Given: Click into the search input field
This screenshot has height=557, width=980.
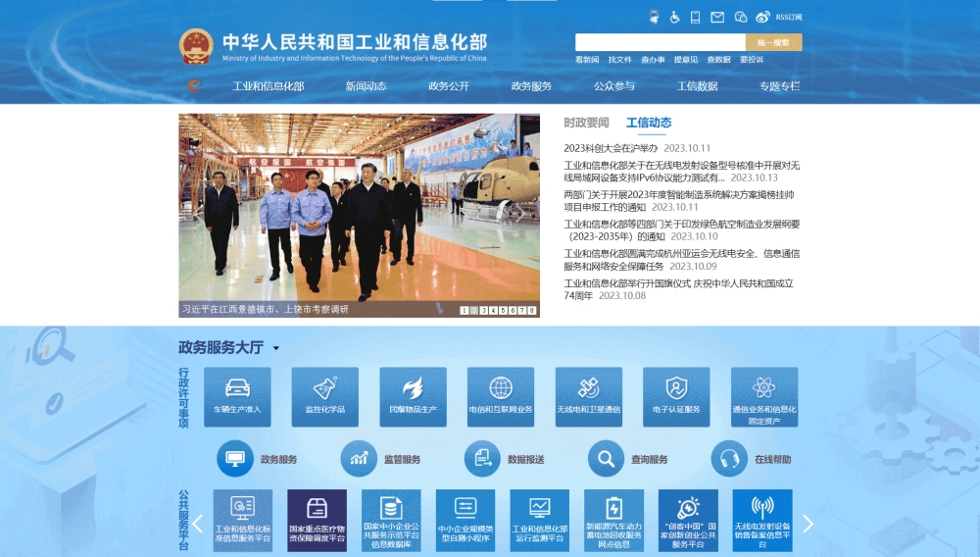Looking at the screenshot, I should pyautogui.click(x=660, y=42).
